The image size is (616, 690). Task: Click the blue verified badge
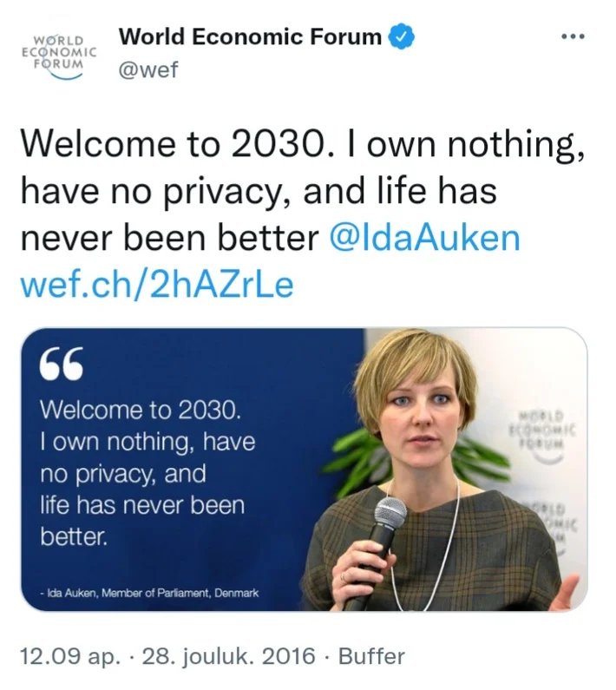click(399, 37)
